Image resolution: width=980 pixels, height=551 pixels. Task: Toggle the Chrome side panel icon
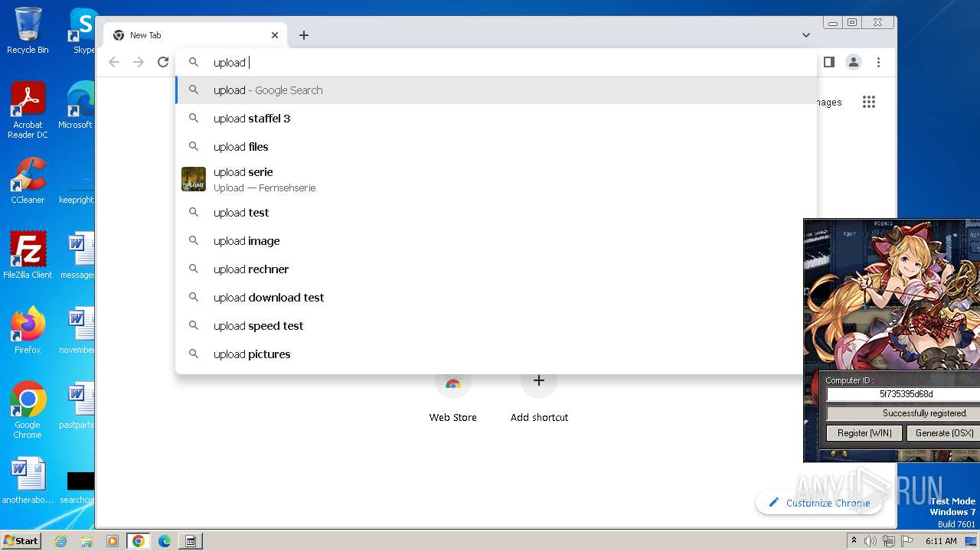(829, 62)
